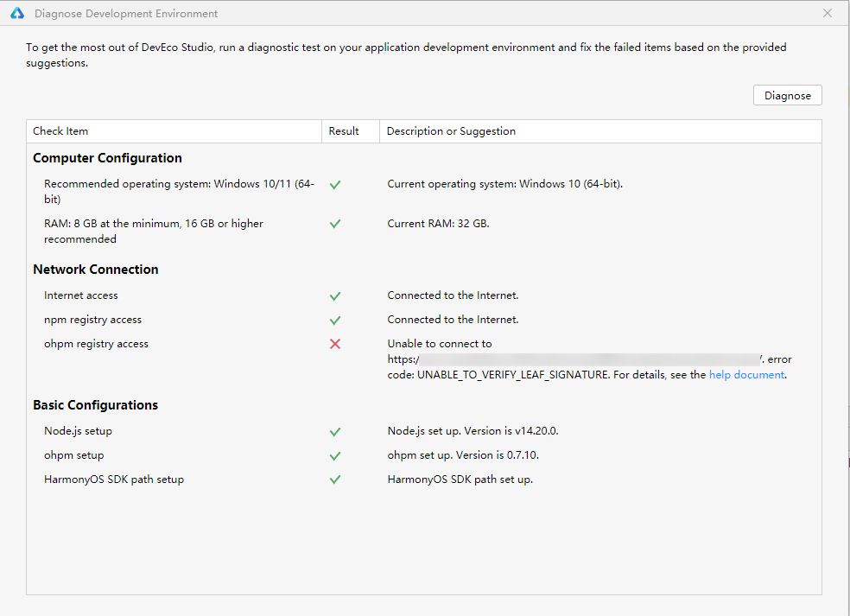850x616 pixels.
Task: Select the Basic Configurations section heading
Action: [x=95, y=404]
